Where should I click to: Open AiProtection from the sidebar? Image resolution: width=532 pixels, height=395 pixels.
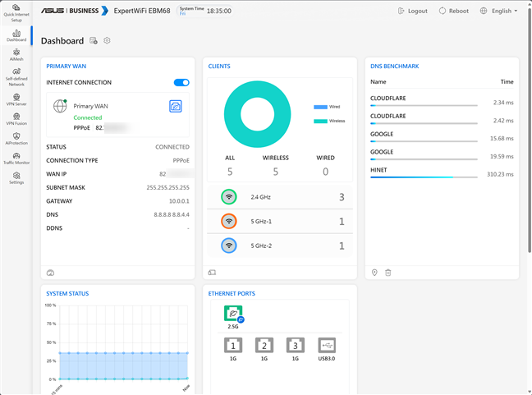click(16, 139)
